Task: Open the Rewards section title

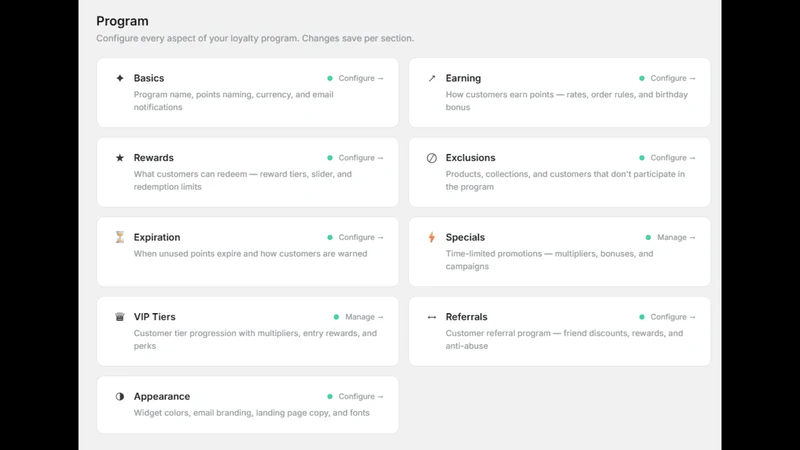Action: 154,158
